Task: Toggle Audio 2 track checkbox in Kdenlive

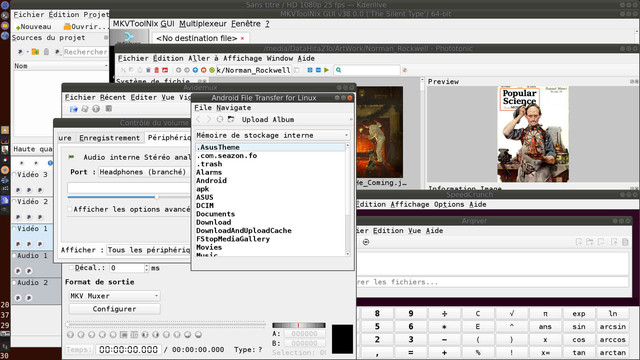Action: [x=14, y=282]
